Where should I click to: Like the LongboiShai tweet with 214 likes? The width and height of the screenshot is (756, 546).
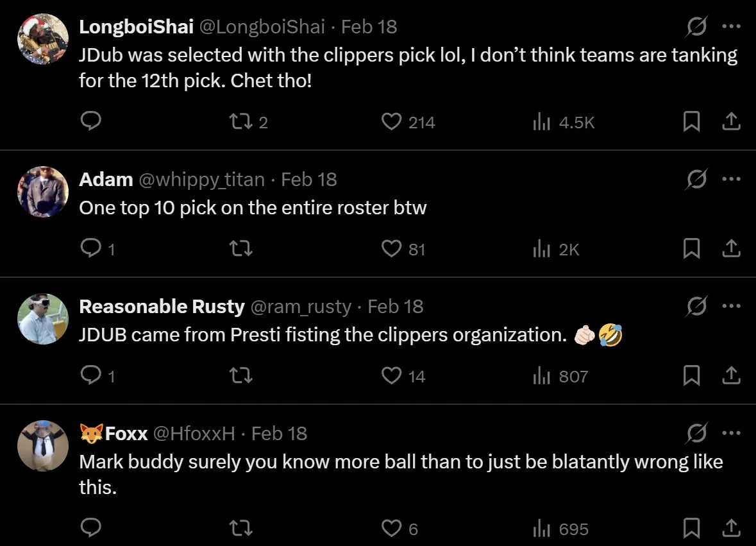[x=392, y=121]
